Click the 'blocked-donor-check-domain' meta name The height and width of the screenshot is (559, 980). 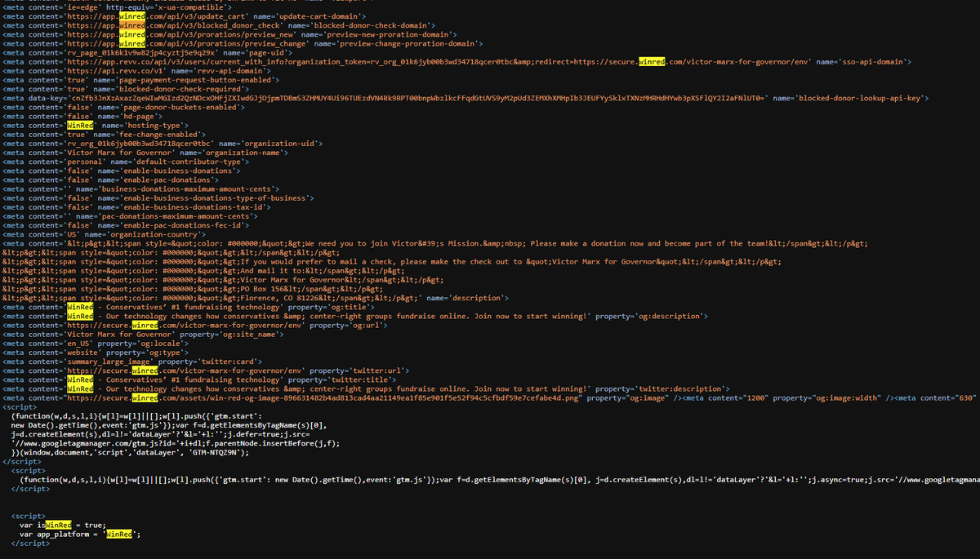coord(372,25)
